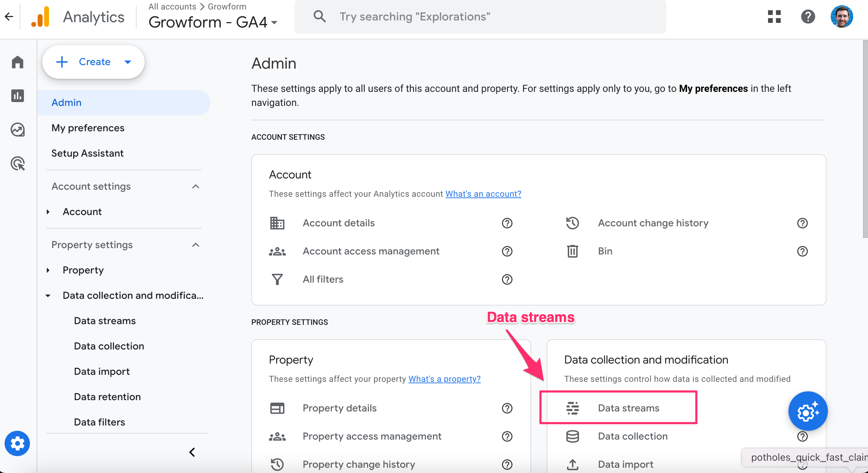Open help for Account change history
The width and height of the screenshot is (868, 473).
[x=802, y=223]
